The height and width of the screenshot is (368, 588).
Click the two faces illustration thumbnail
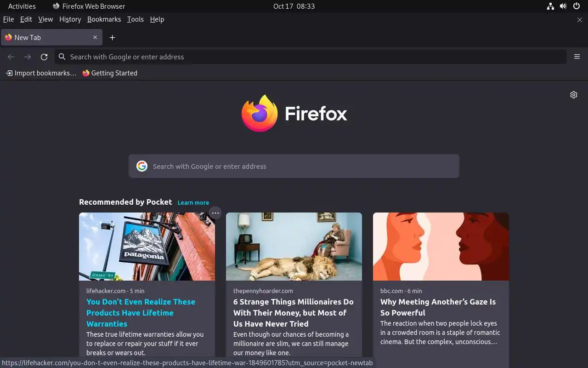pos(441,247)
